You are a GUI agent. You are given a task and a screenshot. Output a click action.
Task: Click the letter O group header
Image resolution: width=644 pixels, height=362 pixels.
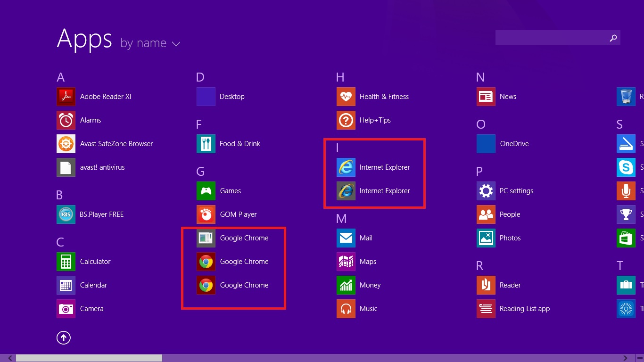(x=481, y=124)
